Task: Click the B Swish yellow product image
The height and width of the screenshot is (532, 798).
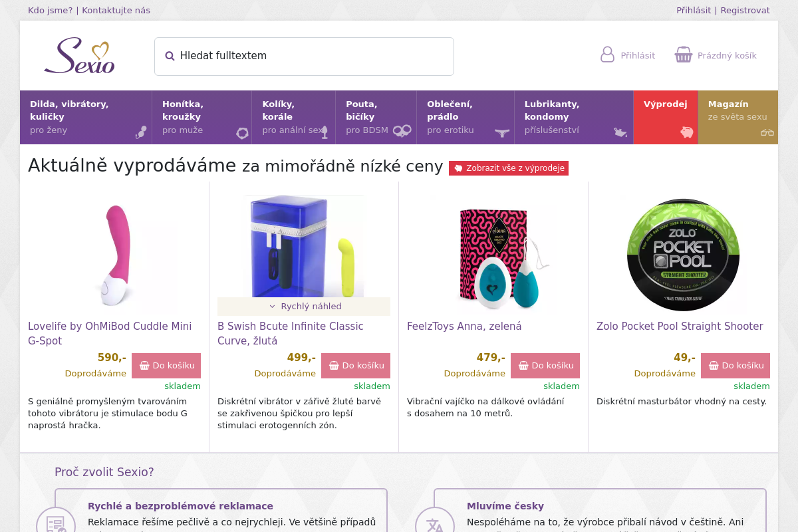Action: coord(304,246)
